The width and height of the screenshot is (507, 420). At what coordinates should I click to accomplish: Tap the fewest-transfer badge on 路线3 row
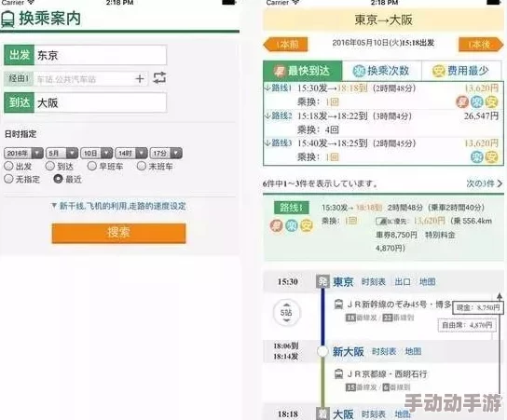pyautogui.click(x=477, y=157)
